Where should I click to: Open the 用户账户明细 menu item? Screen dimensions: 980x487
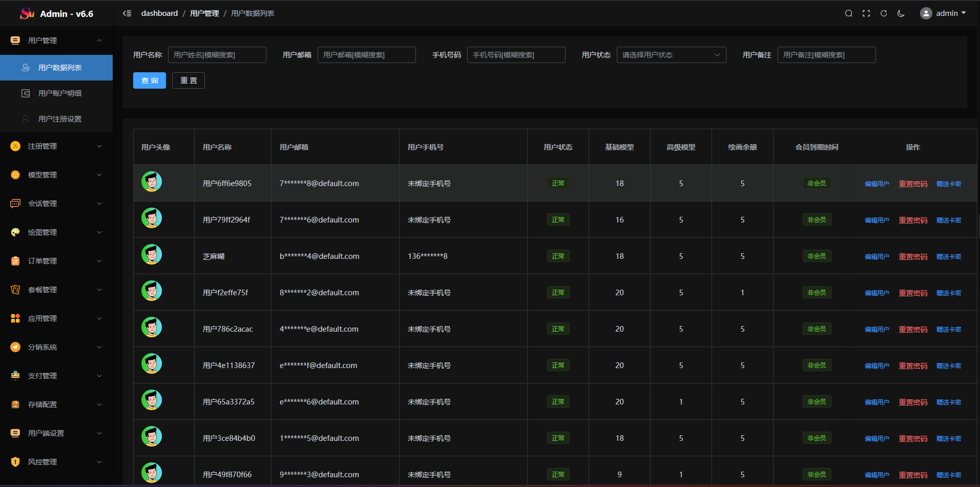(56, 93)
